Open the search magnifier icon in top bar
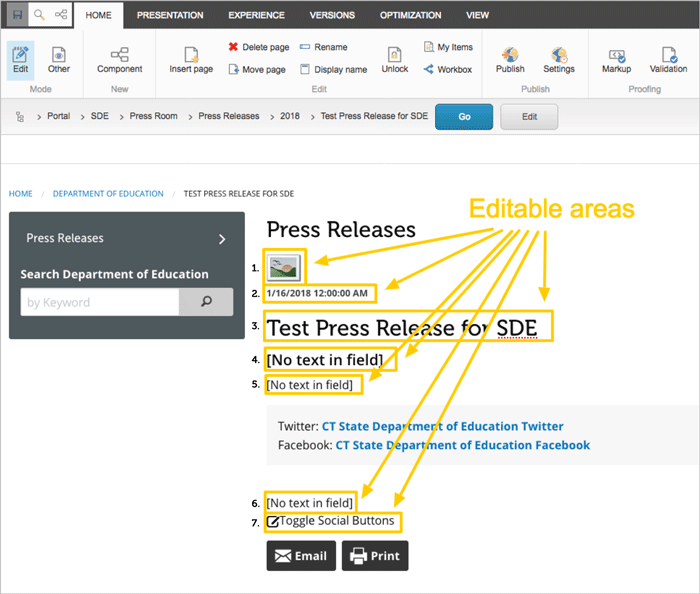 [x=38, y=15]
